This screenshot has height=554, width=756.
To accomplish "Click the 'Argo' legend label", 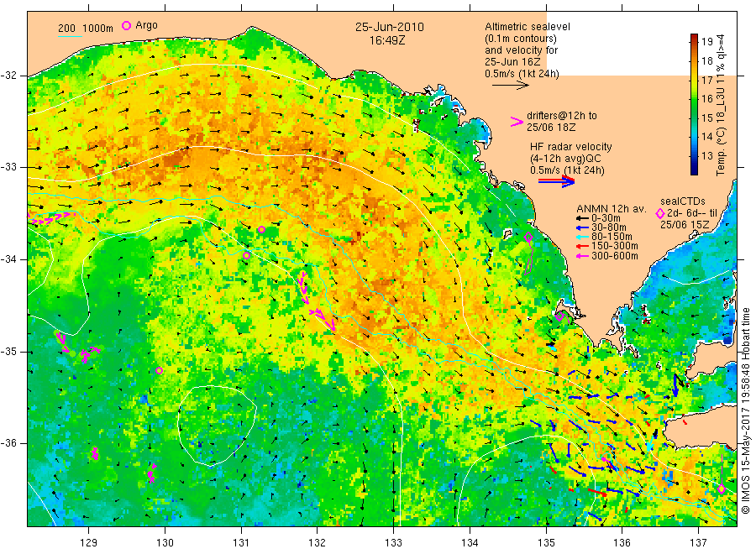I will coord(146,25).
